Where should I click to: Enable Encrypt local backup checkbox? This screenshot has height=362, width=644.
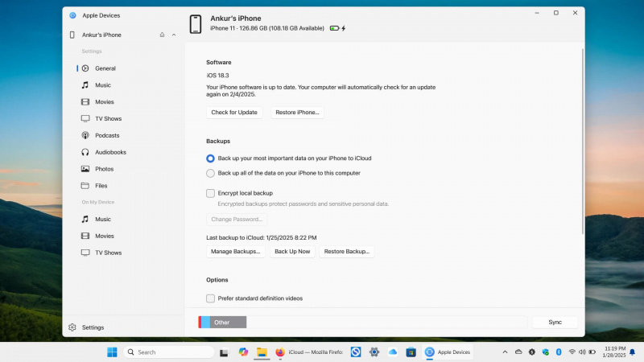click(210, 193)
